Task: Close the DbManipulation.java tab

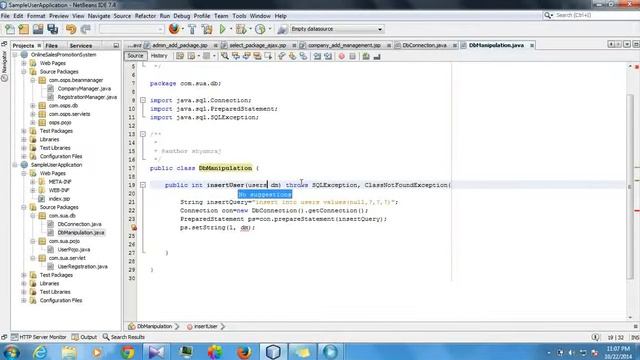Action: tap(532, 45)
